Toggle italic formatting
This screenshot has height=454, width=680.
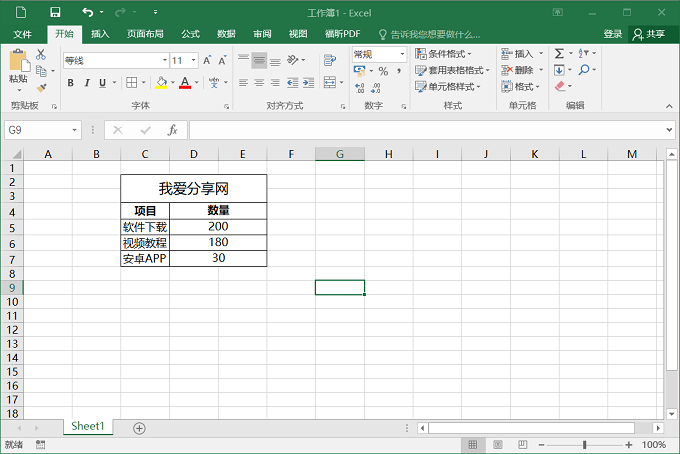tap(87, 83)
